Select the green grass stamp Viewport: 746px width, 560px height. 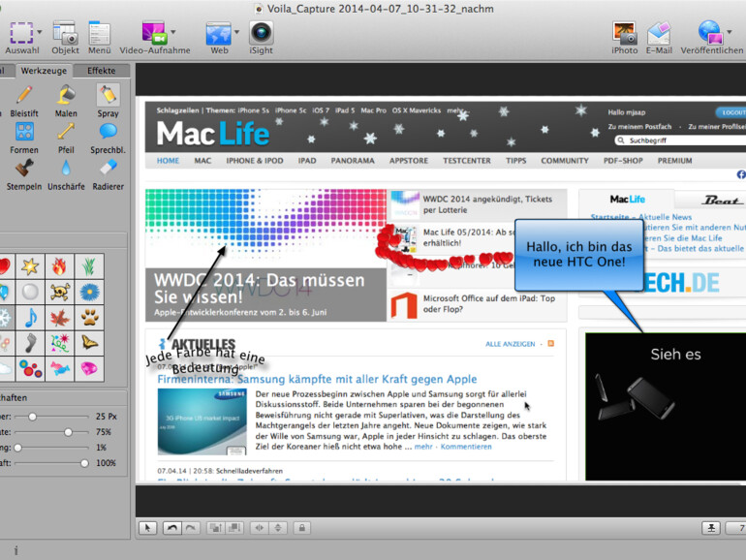[x=89, y=266]
